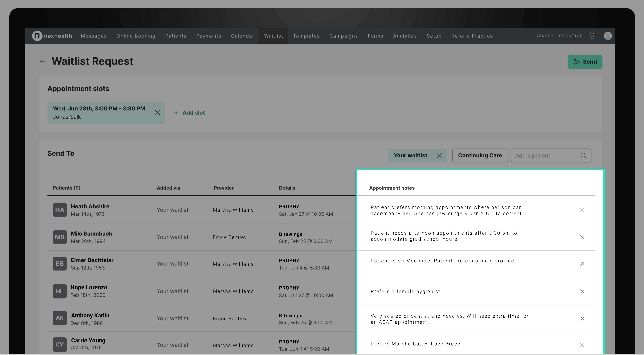
Task: Remove the Wed, Jun 28th appointment slot
Action: click(x=158, y=113)
